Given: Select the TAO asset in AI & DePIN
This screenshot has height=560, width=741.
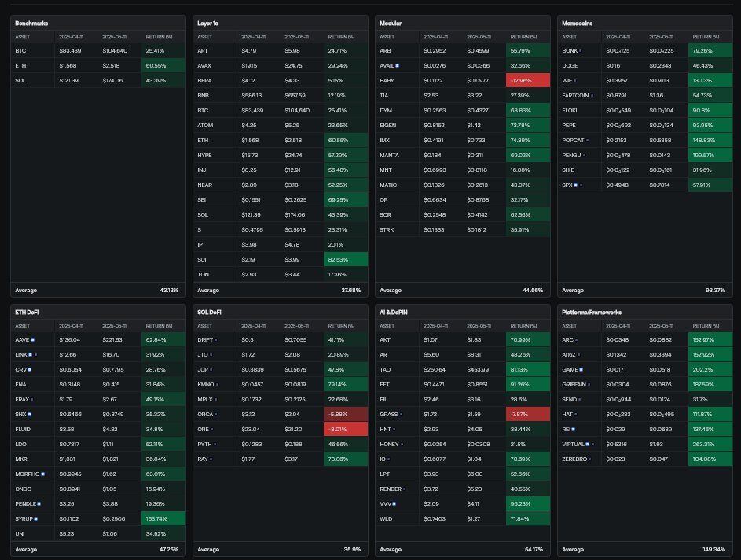Looking at the screenshot, I should 385,370.
